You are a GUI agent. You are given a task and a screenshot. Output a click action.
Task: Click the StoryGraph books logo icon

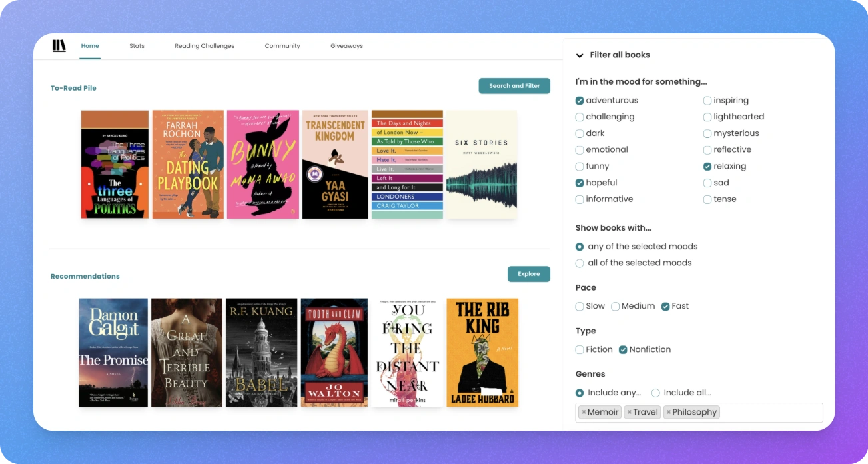[x=59, y=46]
